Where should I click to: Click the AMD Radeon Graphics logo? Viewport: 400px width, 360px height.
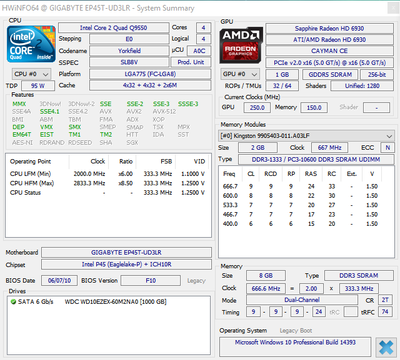(241, 45)
